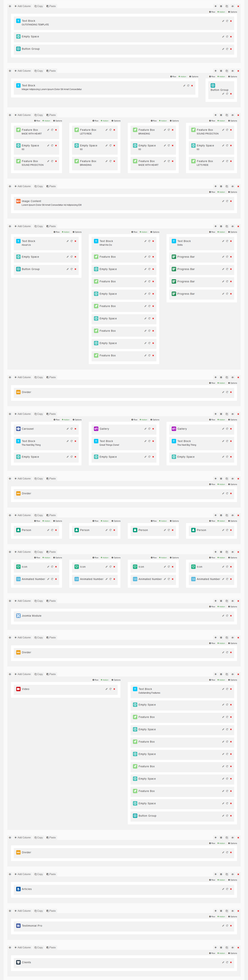Screen dimensions: 248x980
Task: Toggle eye visibility for the Image Content row
Action: tap(233, 186)
